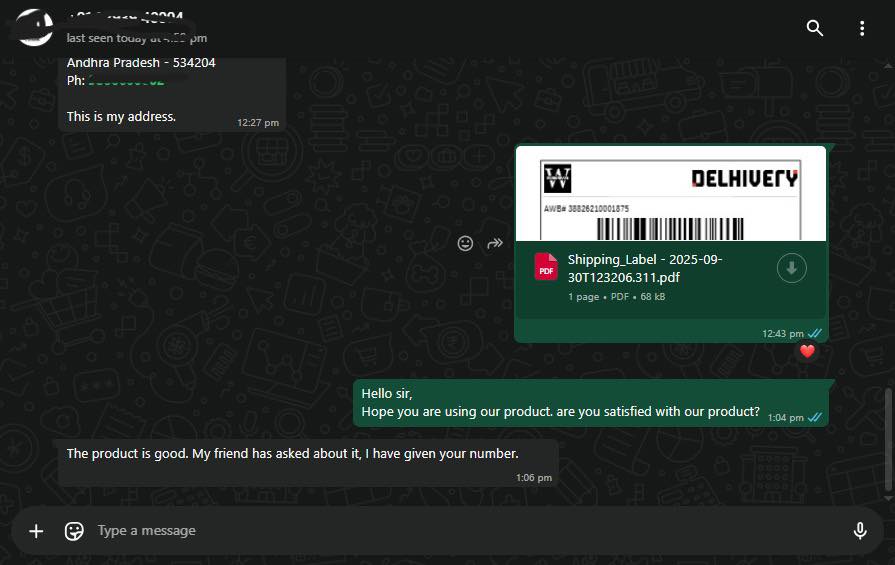
Task: Download the Shipping_Label PDF file
Action: click(x=791, y=268)
